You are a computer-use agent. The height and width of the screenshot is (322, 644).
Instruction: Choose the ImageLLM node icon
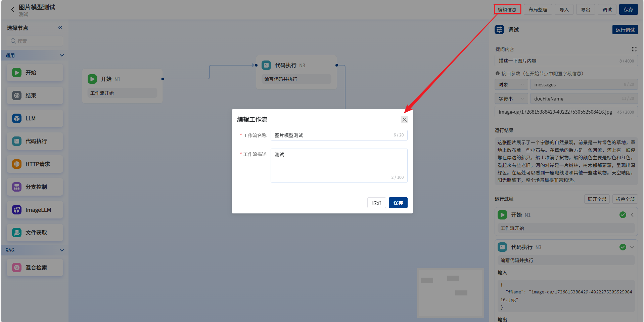(17, 210)
